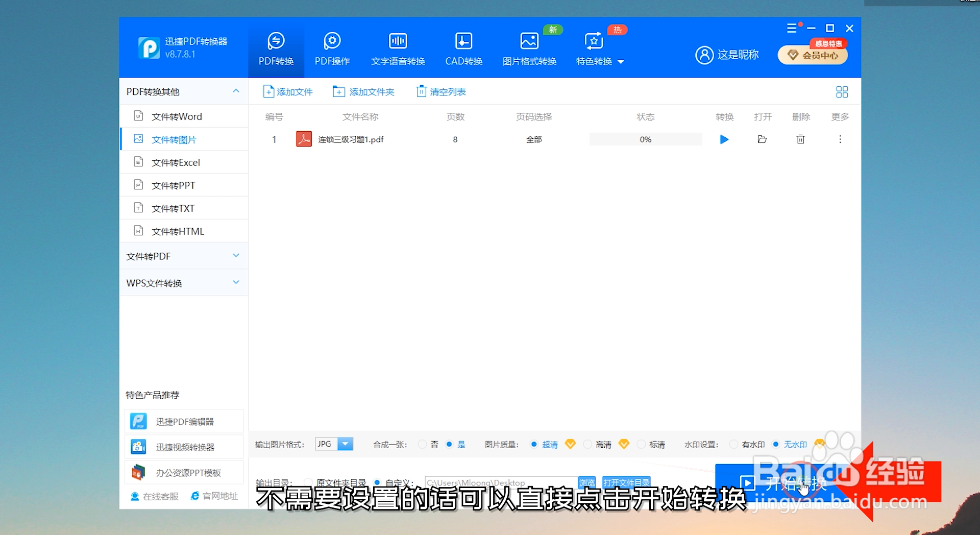Viewport: 980px width, 535px height.
Task: Select 否 for 合成一张
Action: 422,444
